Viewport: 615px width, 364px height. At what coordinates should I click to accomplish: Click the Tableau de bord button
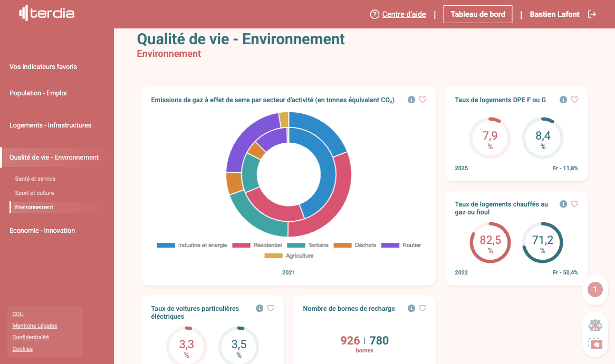pos(478,14)
